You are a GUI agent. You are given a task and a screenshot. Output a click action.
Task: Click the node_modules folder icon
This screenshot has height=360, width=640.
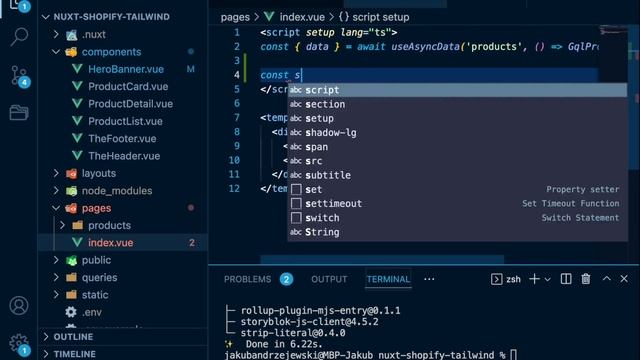point(71,191)
